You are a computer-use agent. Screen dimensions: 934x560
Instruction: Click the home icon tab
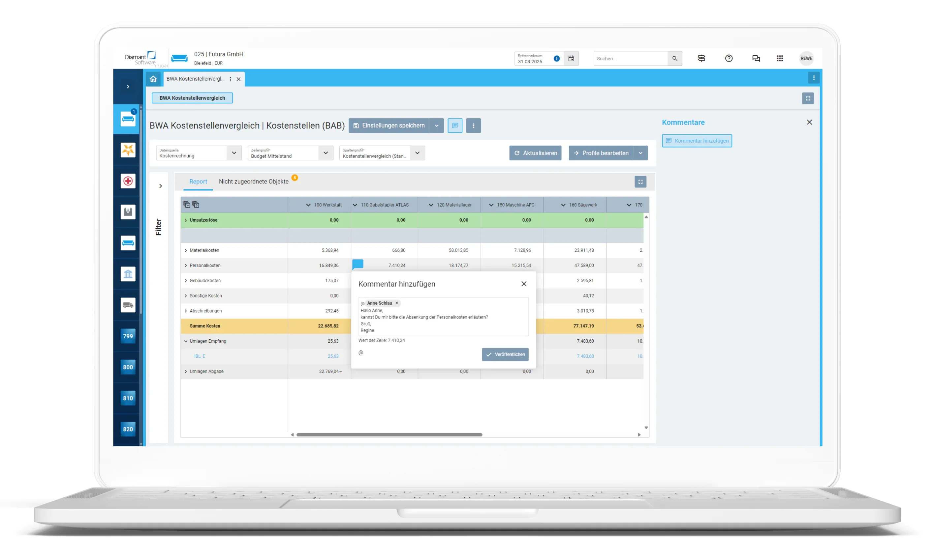coord(153,79)
